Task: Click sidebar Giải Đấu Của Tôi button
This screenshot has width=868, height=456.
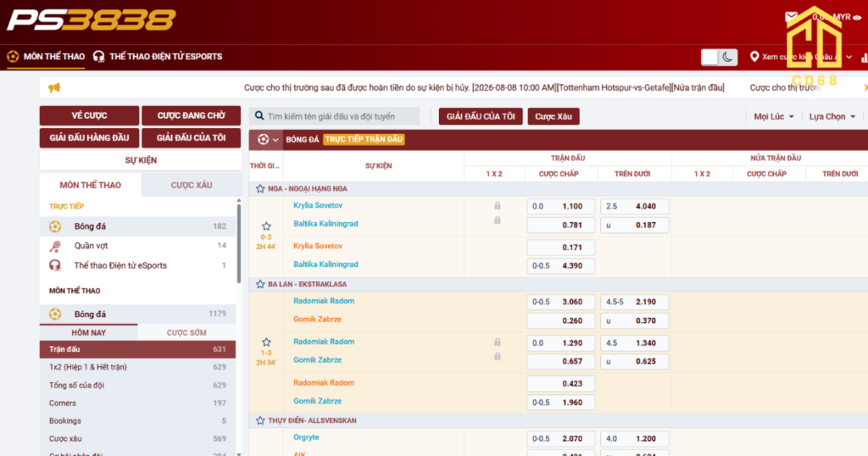Action: [x=191, y=138]
